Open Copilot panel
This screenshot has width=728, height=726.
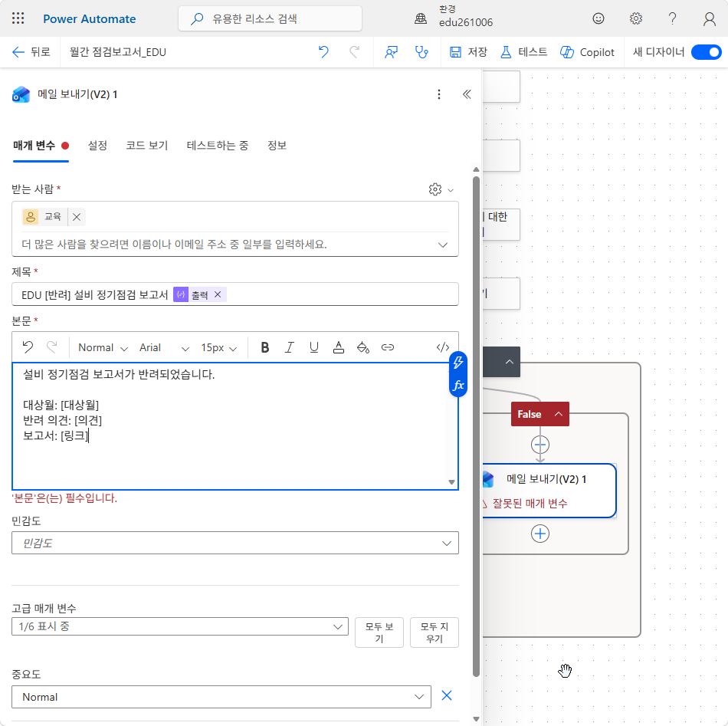[x=587, y=52]
